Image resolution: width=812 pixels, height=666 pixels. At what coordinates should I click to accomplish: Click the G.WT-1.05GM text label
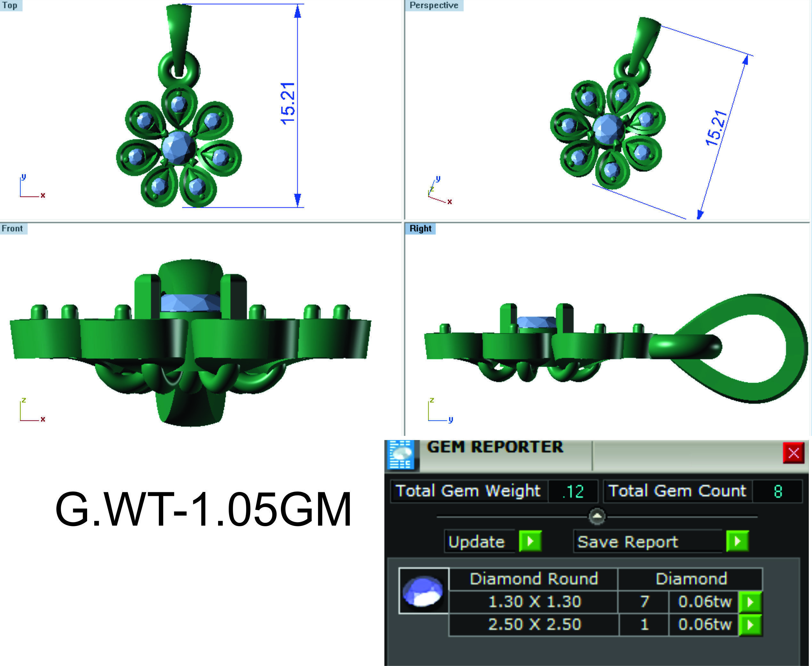[x=203, y=510]
